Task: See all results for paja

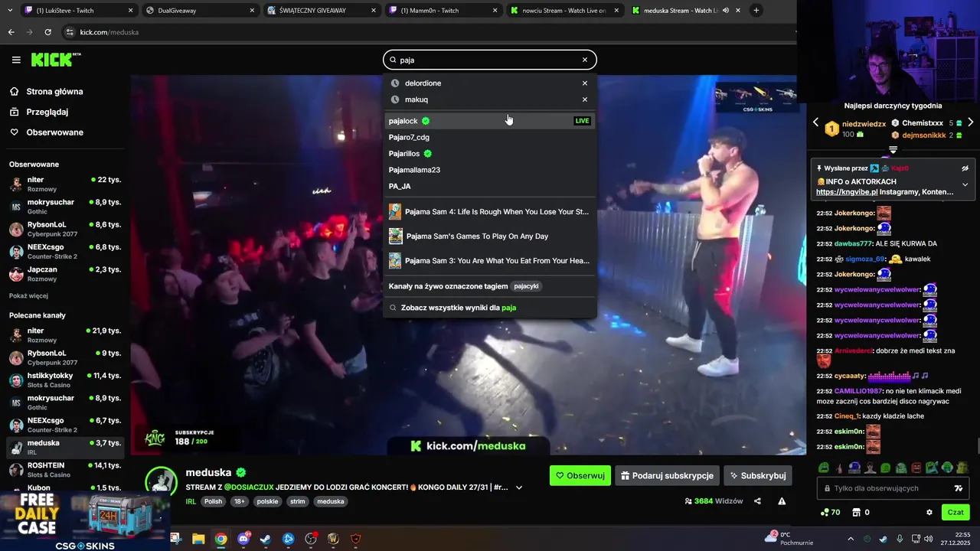Action: pos(490,308)
